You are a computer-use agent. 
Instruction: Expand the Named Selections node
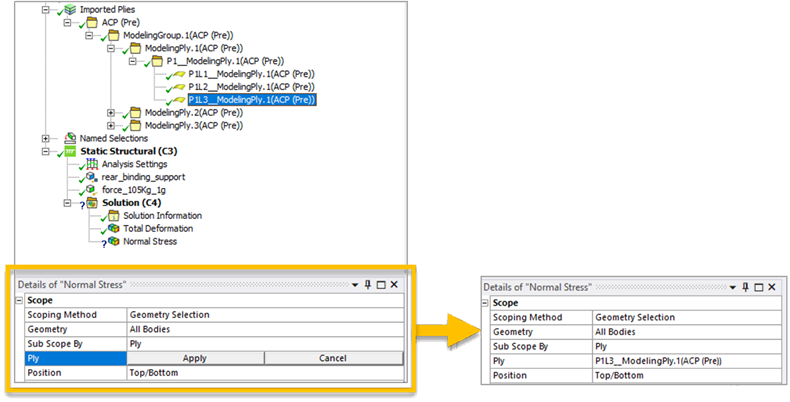click(46, 139)
